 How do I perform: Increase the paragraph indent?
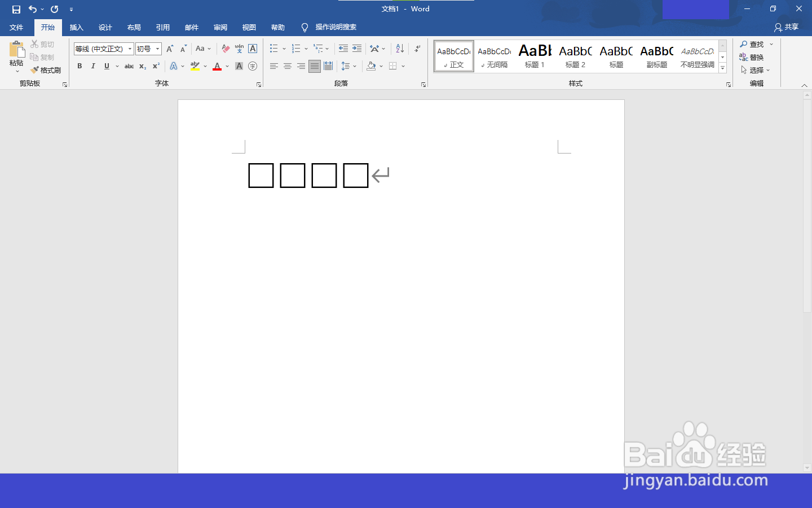pyautogui.click(x=357, y=49)
